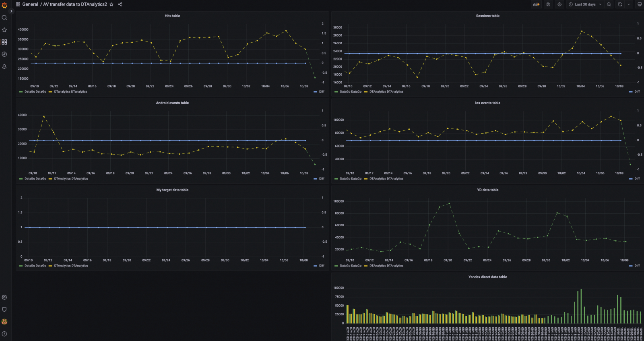
Task: Toggle Diff series in Android events legend
Action: (319, 179)
